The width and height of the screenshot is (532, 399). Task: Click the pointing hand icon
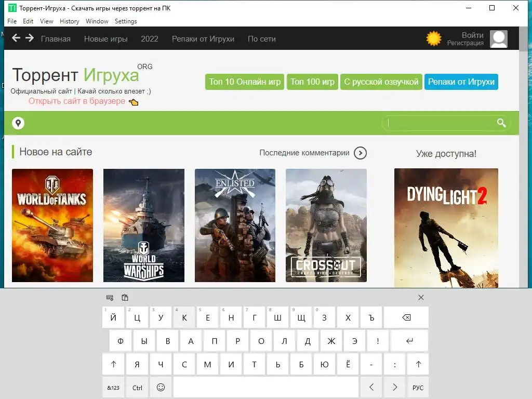[134, 102]
